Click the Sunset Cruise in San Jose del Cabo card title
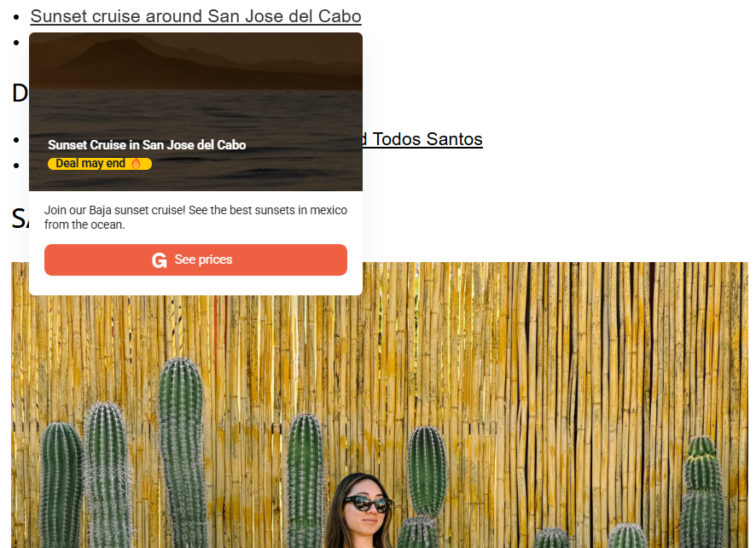 pyautogui.click(x=147, y=145)
